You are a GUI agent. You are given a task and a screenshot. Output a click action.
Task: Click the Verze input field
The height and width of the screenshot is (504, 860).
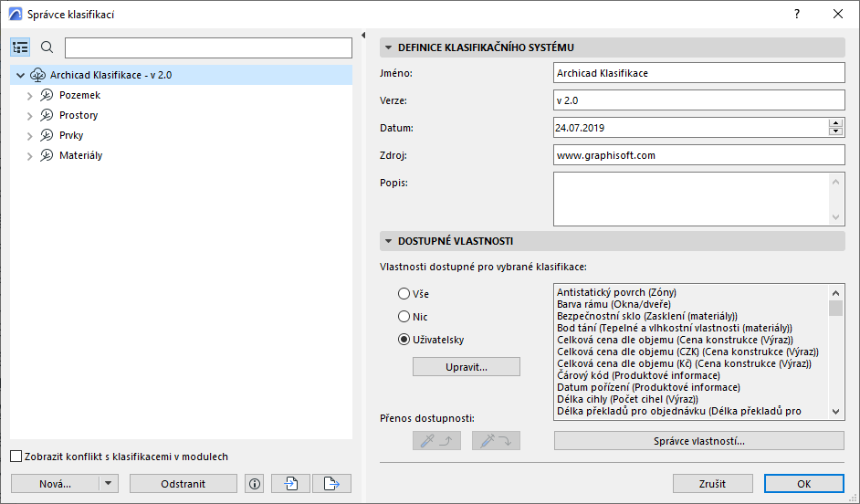698,100
